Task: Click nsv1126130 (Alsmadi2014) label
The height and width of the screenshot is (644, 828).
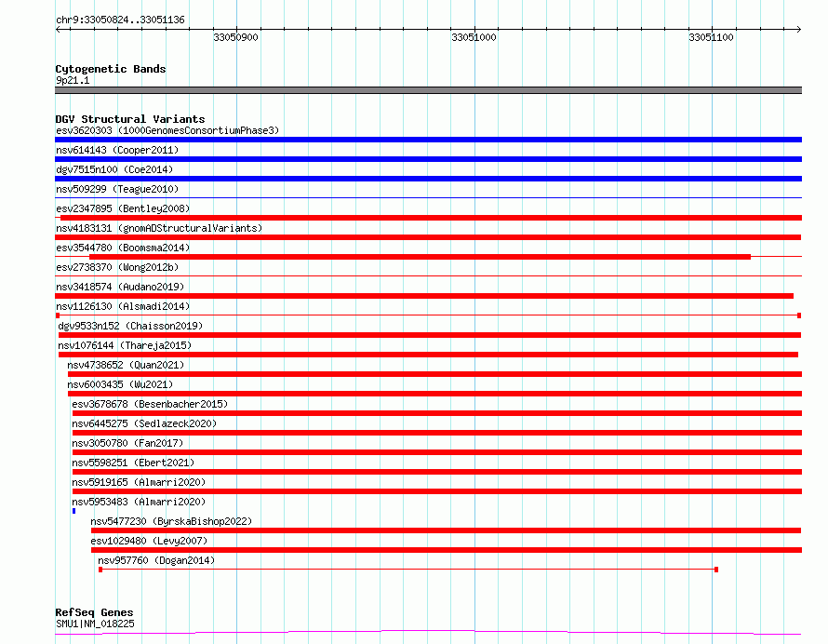Action: tap(123, 306)
